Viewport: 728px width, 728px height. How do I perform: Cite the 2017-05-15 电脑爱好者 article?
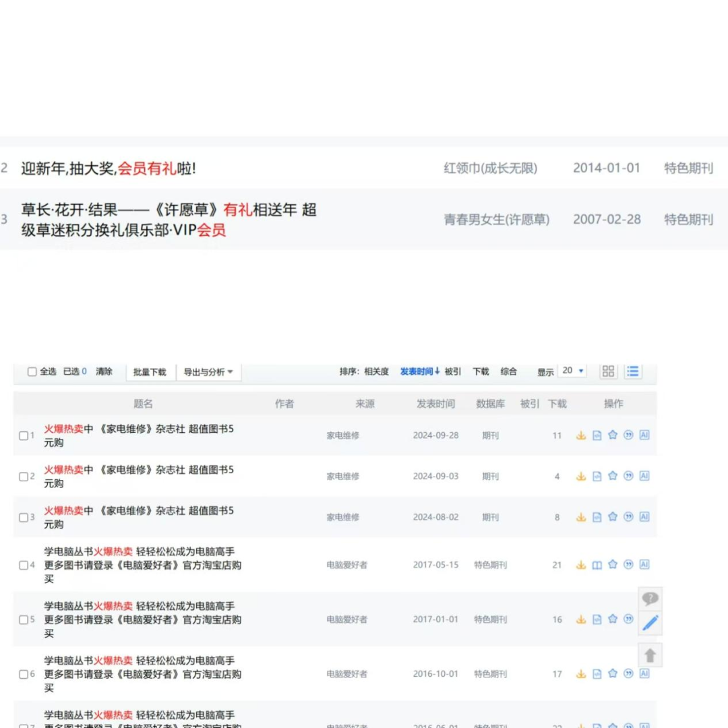click(x=628, y=565)
